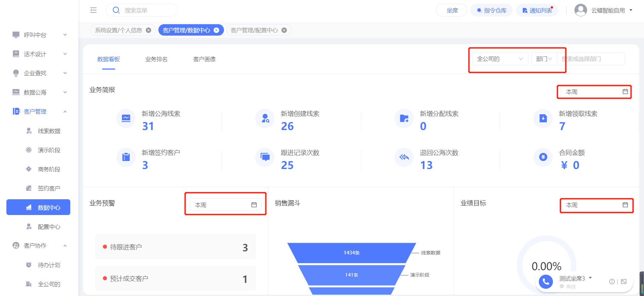644x296 pixels.
Task: Click the 客户协作 palette icon
Action: coord(16,245)
